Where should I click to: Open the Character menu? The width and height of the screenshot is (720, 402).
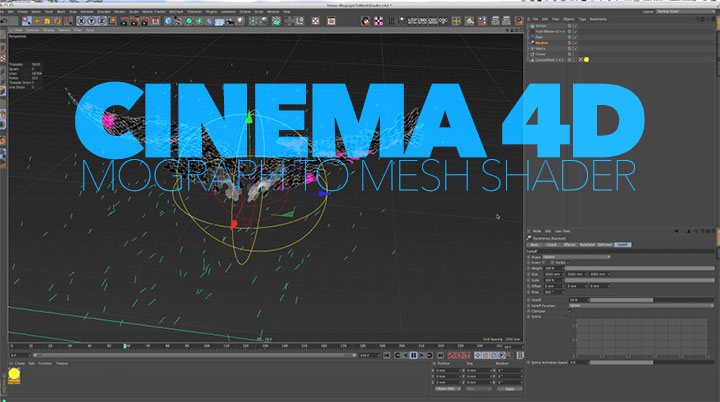[x=194, y=11]
